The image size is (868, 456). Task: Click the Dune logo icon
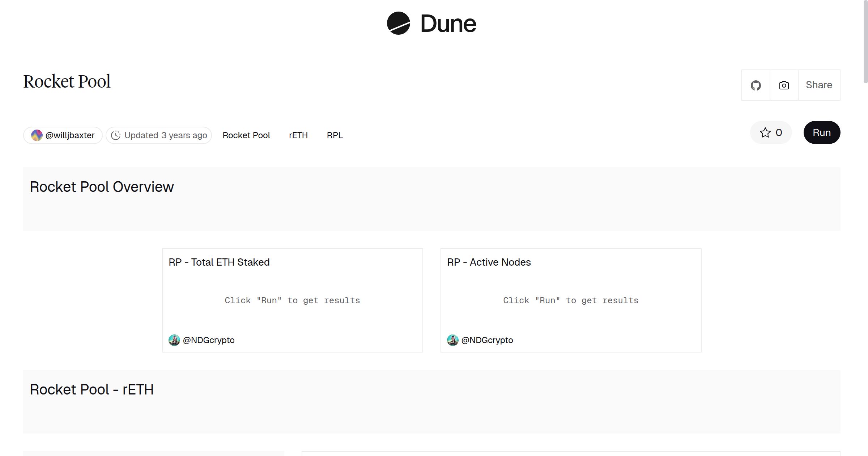coord(398,24)
